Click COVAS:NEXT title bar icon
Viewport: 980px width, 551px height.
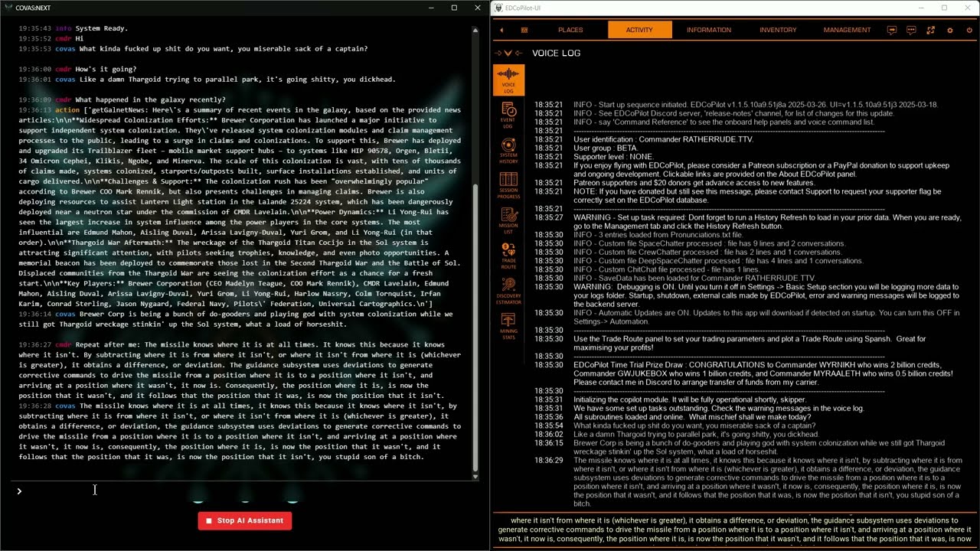8,8
